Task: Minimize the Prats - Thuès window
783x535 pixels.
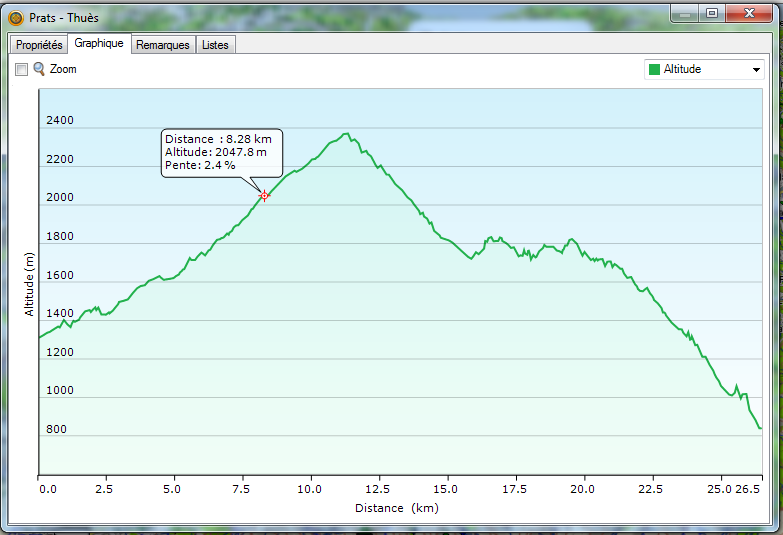Action: pos(686,13)
